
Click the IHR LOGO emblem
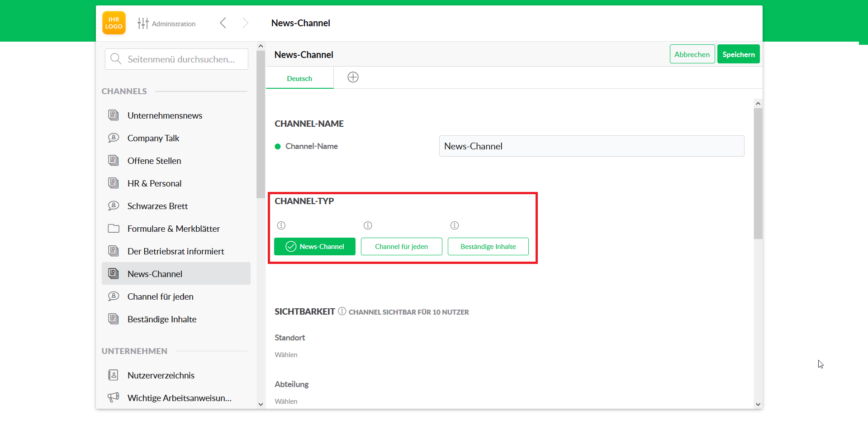[x=114, y=22]
